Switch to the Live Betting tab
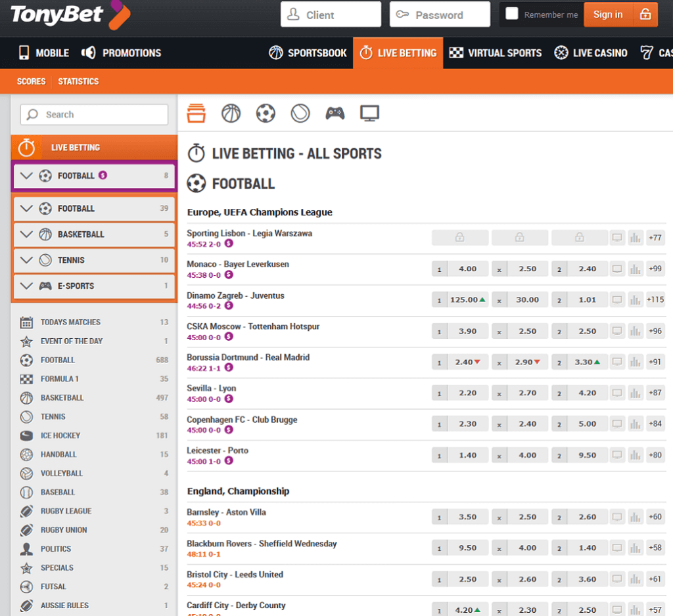673x616 pixels. click(x=398, y=53)
